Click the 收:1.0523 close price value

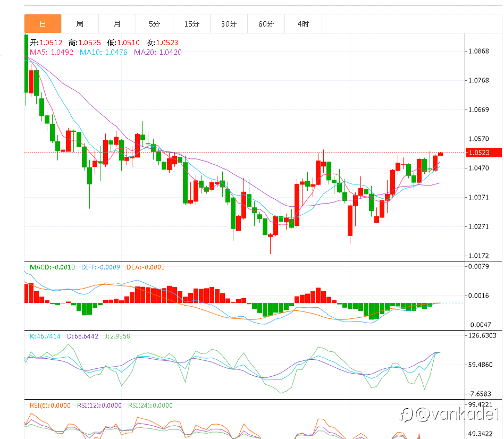coord(162,43)
